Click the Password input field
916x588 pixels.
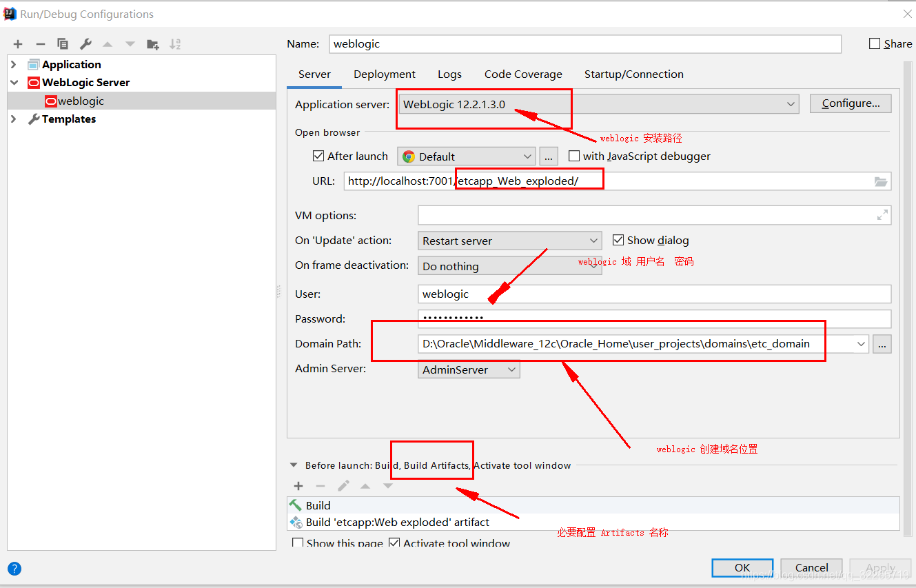pos(654,318)
